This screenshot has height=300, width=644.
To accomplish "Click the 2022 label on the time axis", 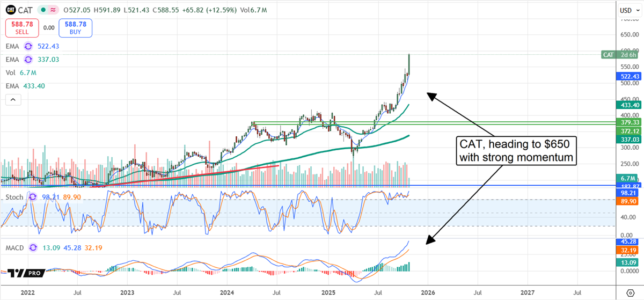I will [x=26, y=293].
